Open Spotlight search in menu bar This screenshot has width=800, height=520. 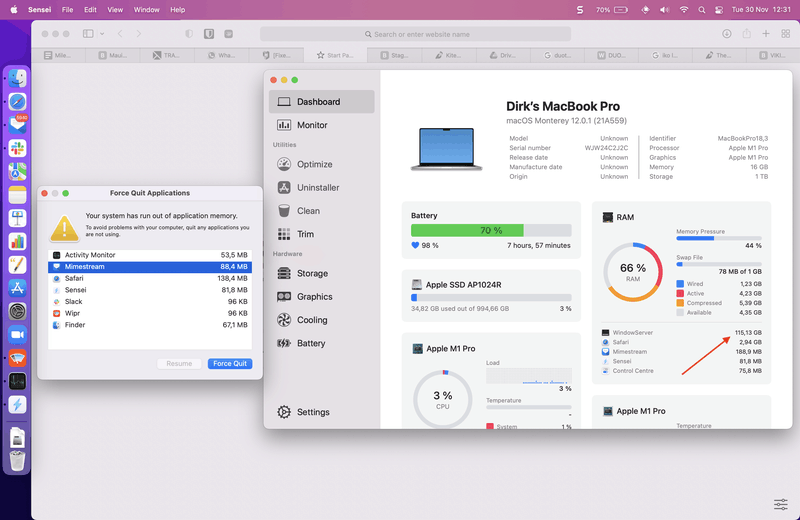coord(702,10)
